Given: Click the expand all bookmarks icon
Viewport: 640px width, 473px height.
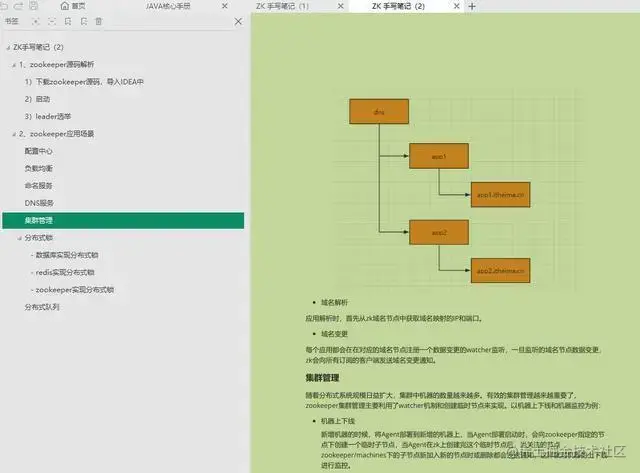Looking at the screenshot, I should (x=36, y=21).
